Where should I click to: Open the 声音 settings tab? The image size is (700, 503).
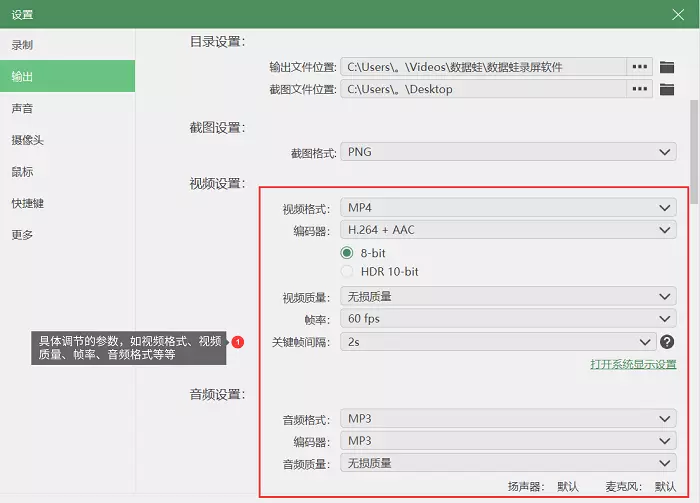pyautogui.click(x=67, y=108)
